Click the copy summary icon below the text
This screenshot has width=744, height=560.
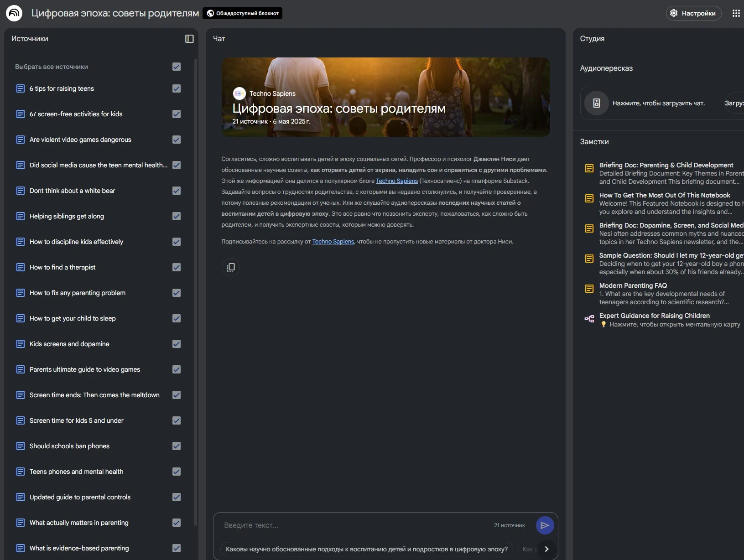pyautogui.click(x=231, y=267)
